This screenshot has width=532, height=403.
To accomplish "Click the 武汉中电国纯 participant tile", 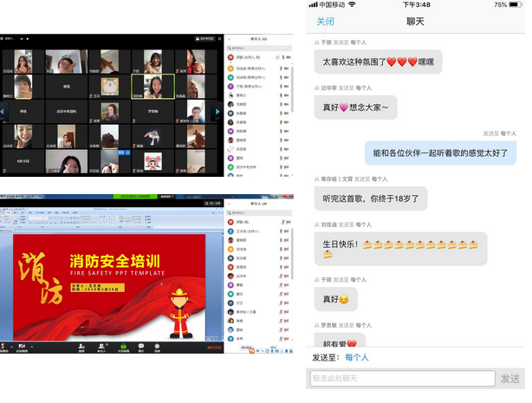I will tap(66, 111).
